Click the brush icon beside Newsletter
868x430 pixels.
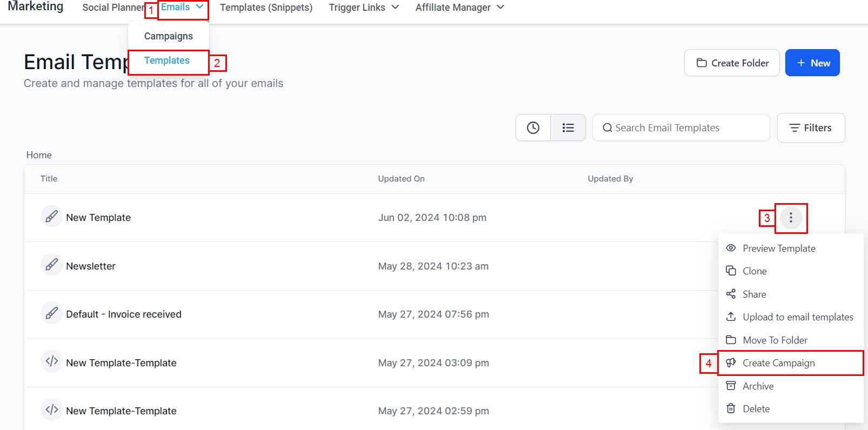[51, 265]
